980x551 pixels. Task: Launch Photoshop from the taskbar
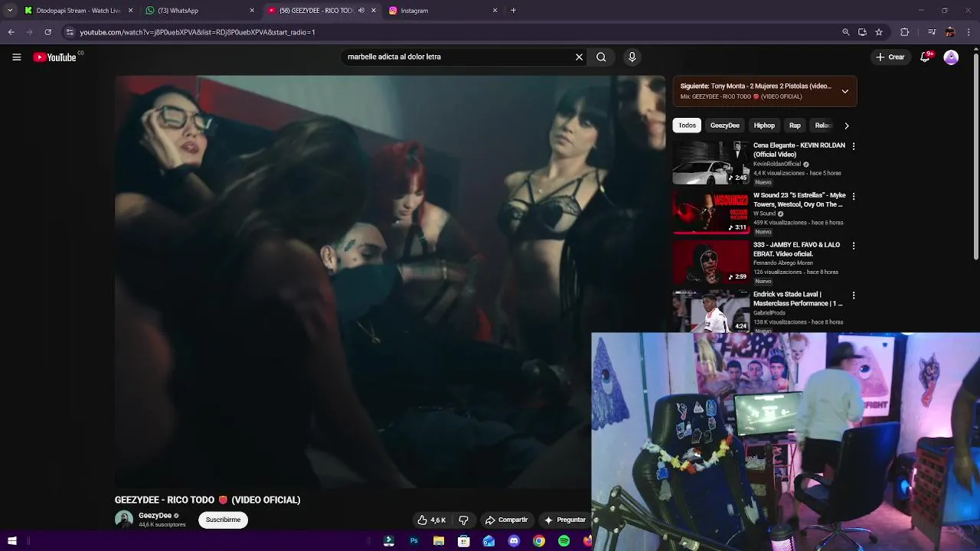click(413, 541)
